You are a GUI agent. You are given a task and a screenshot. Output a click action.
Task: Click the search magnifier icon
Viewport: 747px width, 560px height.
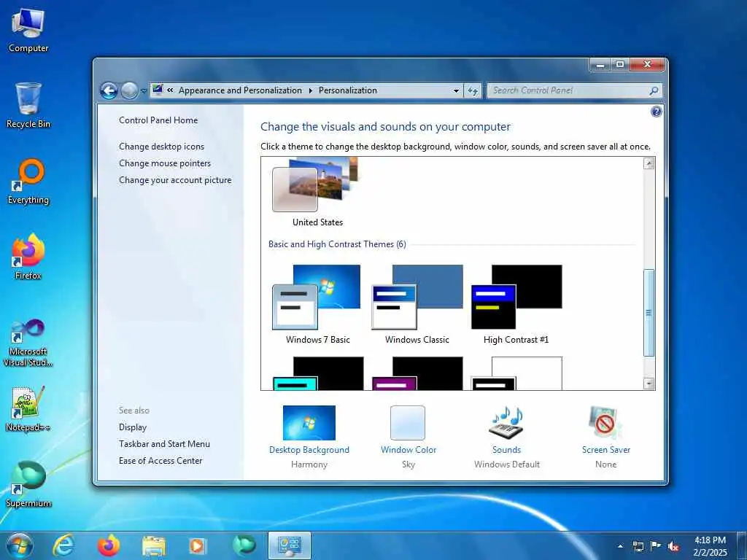coord(654,90)
